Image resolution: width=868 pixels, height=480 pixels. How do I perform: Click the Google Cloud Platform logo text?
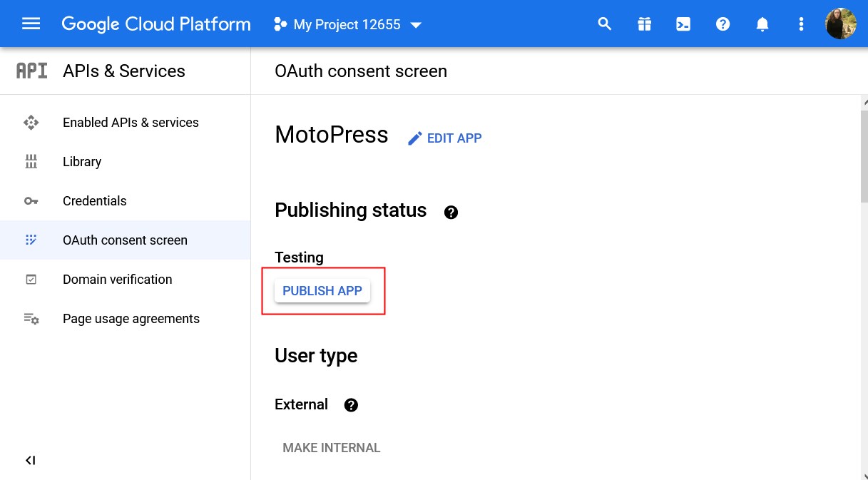tap(156, 24)
